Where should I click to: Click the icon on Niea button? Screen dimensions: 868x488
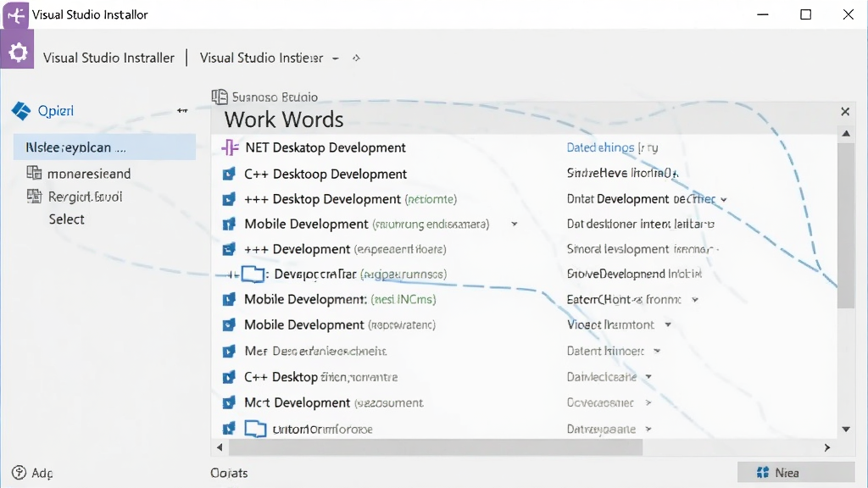pyautogui.click(x=763, y=473)
